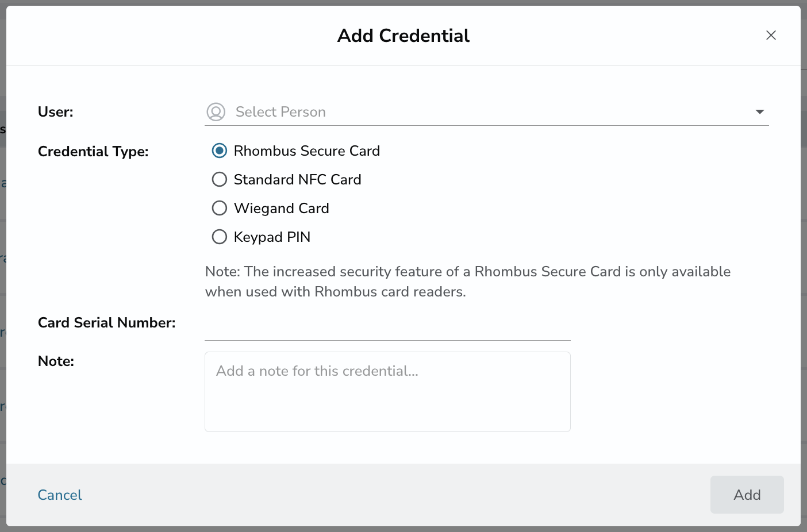
Task: Click the 'Credential Type:' label
Action: (93, 152)
